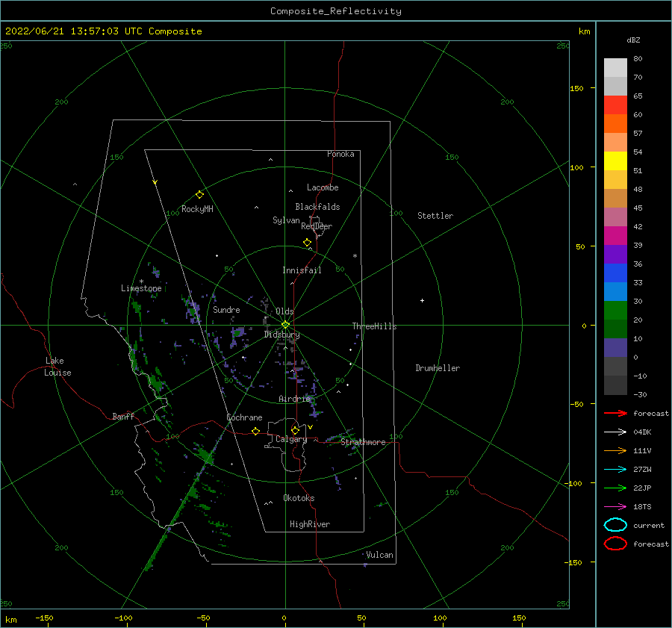The height and width of the screenshot is (628, 672).
Task: Click the Composite_Reflectivity title
Action: click(336, 11)
